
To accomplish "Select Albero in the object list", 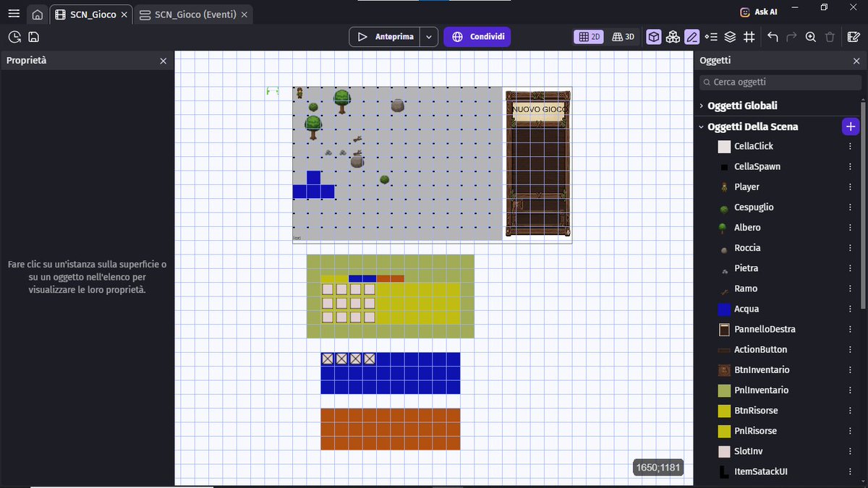I will pyautogui.click(x=747, y=227).
